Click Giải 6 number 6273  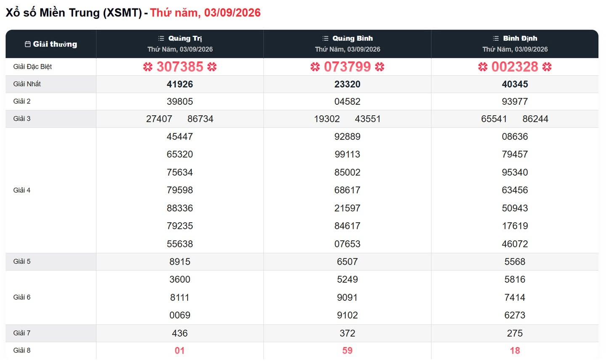(x=515, y=315)
